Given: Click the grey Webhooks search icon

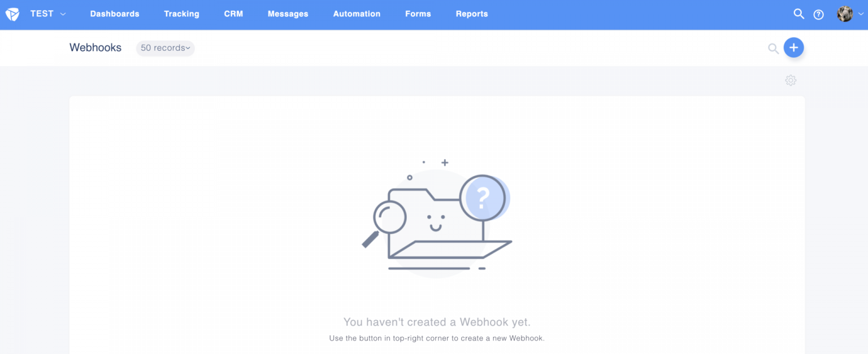Looking at the screenshot, I should 773,49.
